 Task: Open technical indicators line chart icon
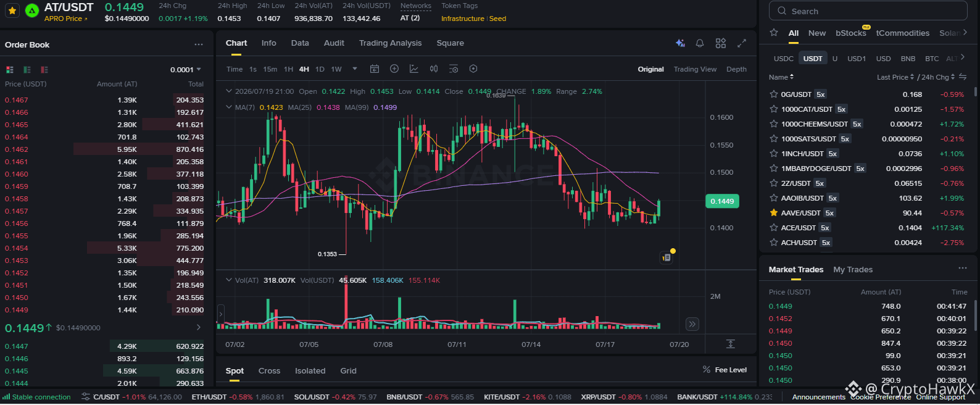[x=414, y=69]
